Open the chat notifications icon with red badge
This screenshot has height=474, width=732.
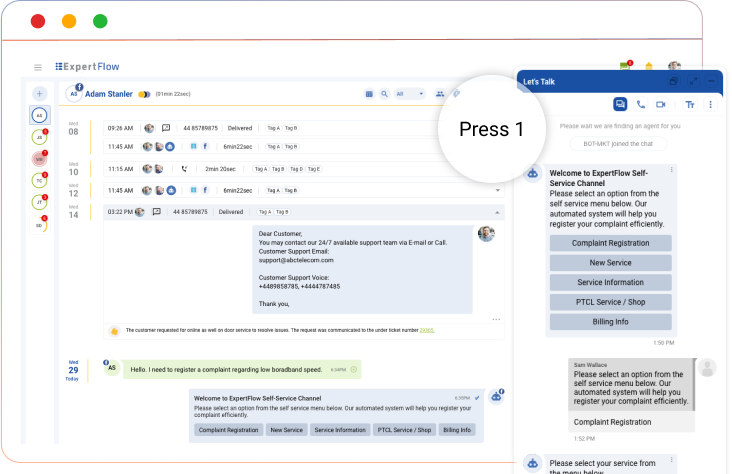(626, 66)
